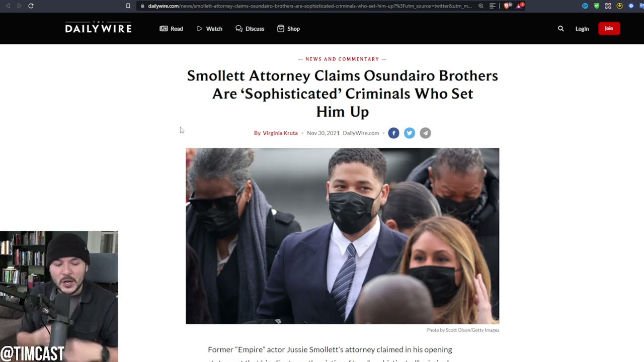Click the Daily Wire search icon
Image resolution: width=644 pixels, height=362 pixels.
561,29
